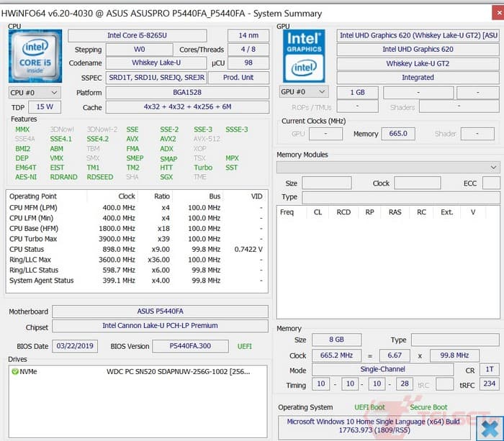
Task: Click the ASUS P5440FA motherboard field
Action: pos(160,312)
